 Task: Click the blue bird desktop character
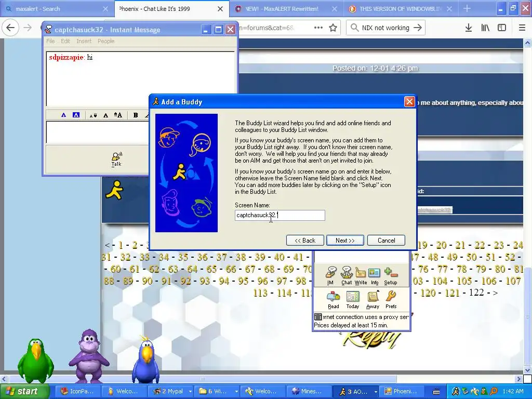(x=146, y=360)
